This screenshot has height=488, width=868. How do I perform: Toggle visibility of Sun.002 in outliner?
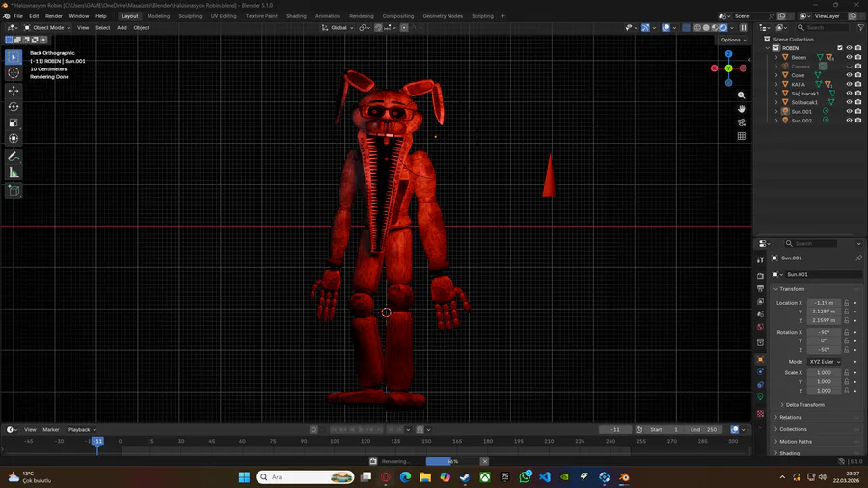point(849,121)
